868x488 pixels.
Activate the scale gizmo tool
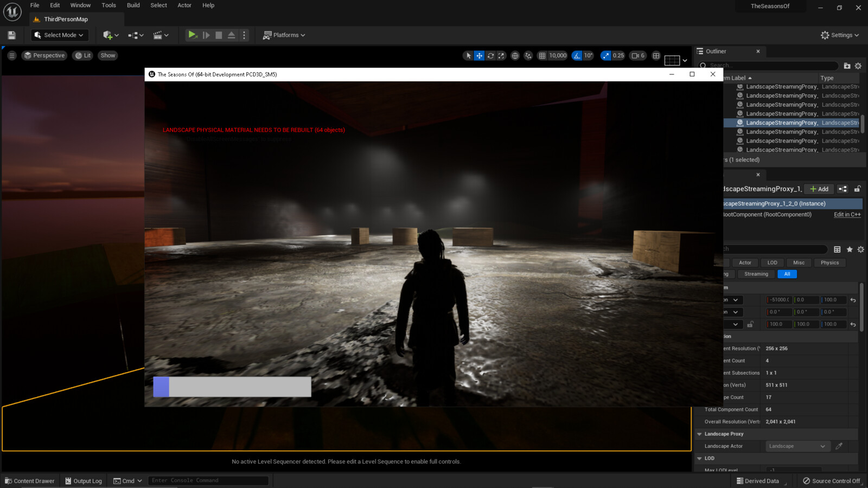501,55
